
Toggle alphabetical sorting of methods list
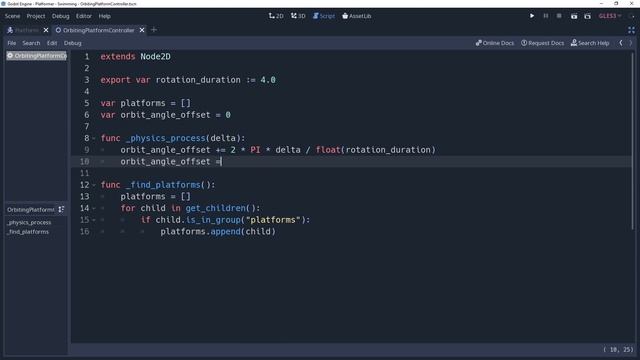point(61,209)
